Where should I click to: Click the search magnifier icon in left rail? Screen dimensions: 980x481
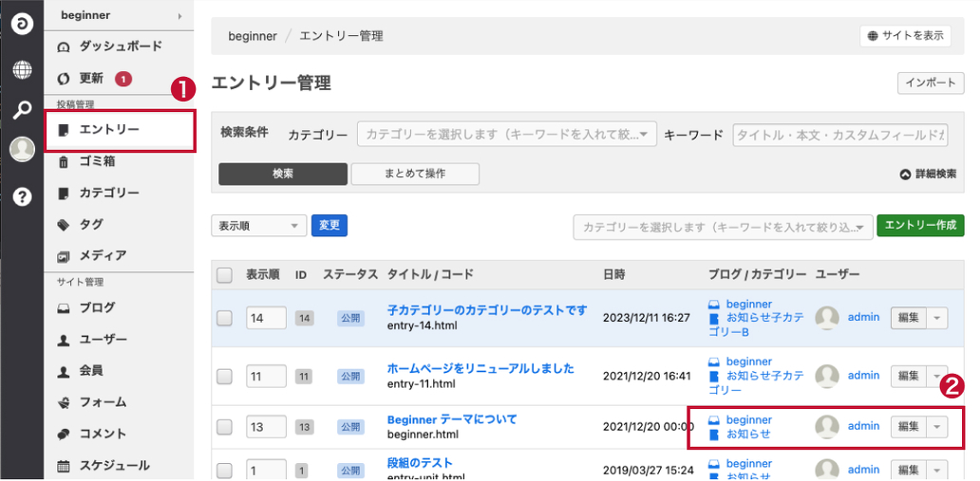(22, 110)
